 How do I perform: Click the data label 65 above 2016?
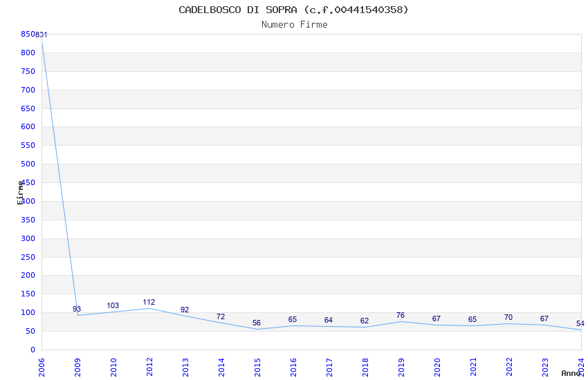[293, 319]
